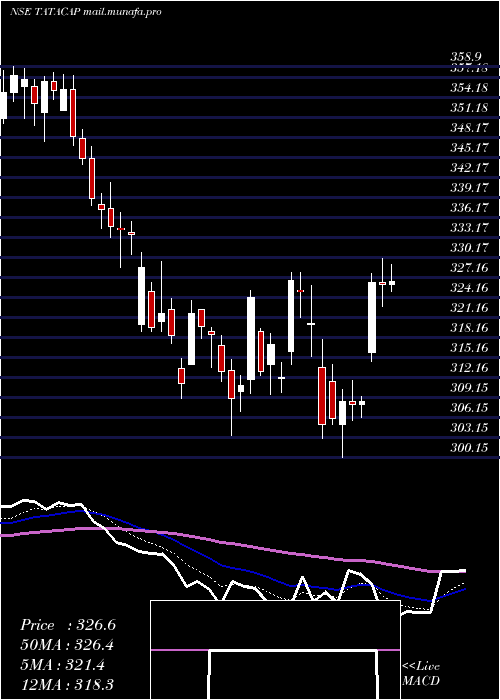Click the 300.15 price axis label

pyautogui.click(x=469, y=447)
